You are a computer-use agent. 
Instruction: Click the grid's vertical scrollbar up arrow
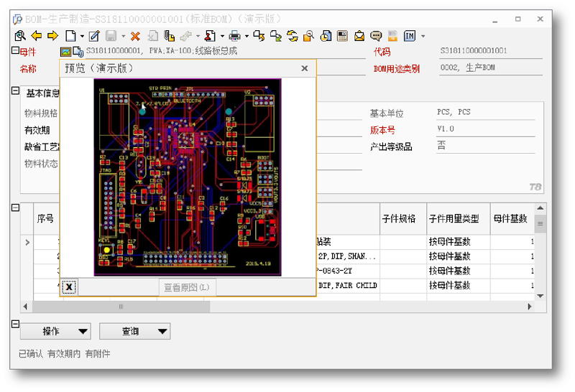tap(540, 208)
